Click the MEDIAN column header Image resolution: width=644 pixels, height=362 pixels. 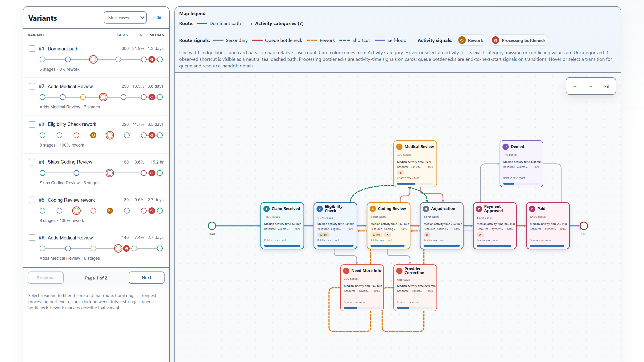click(157, 35)
